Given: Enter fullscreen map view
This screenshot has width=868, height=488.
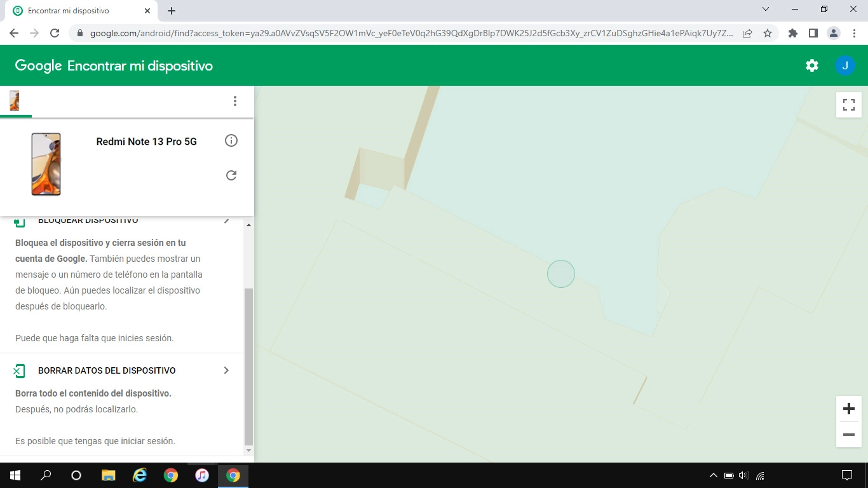Looking at the screenshot, I should 848,105.
